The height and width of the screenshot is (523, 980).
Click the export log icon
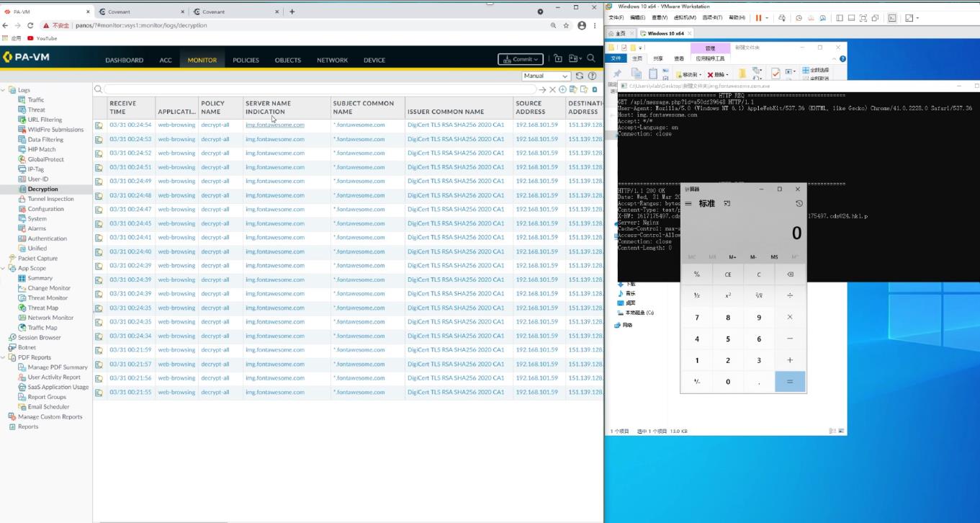[595, 89]
